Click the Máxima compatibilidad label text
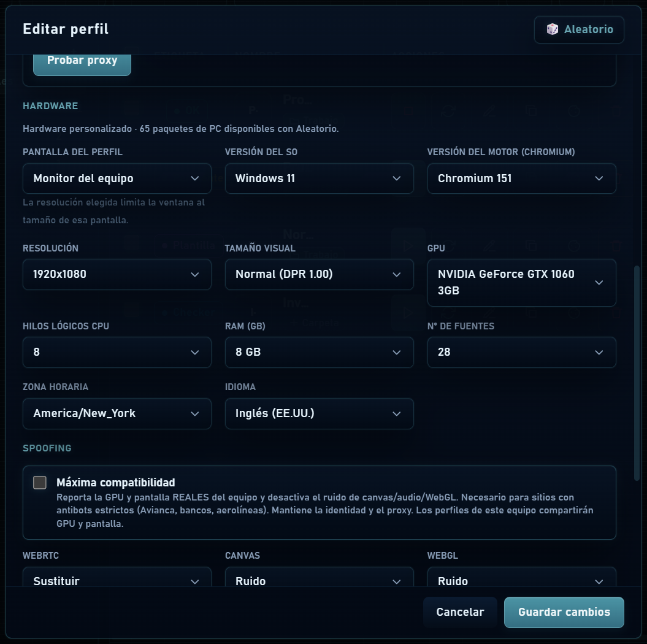 pos(115,482)
